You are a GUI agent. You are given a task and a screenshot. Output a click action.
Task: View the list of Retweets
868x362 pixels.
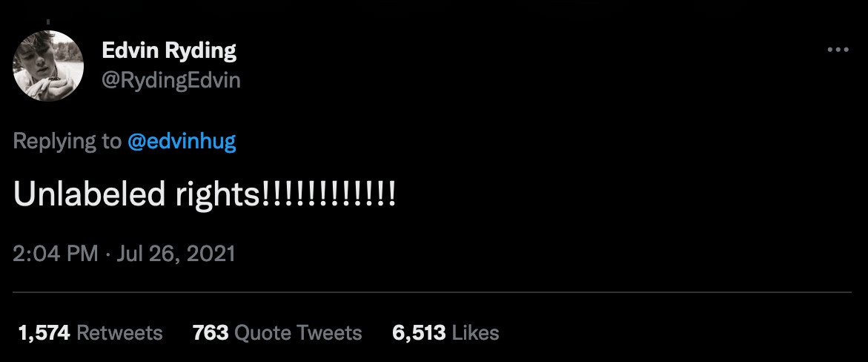click(x=119, y=332)
